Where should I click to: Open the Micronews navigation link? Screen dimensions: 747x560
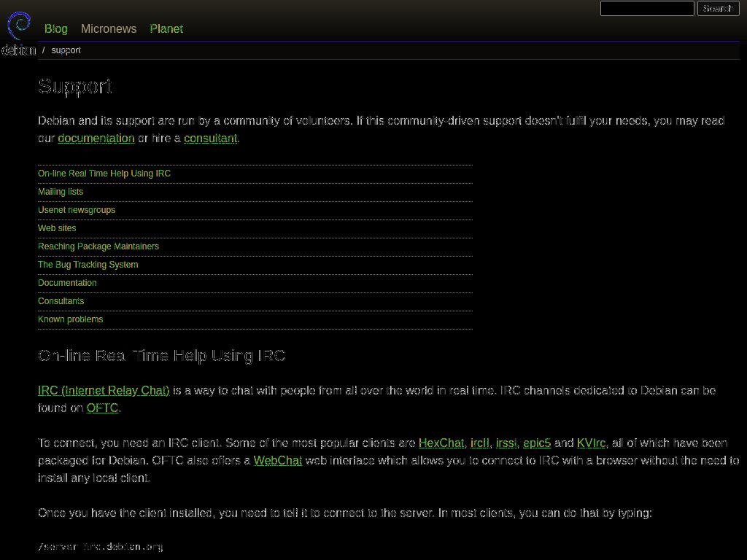pyautogui.click(x=109, y=28)
